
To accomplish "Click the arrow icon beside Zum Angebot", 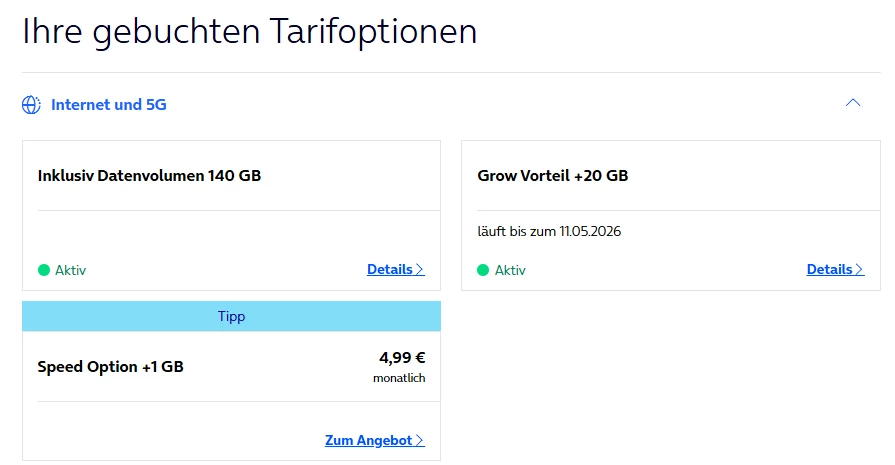I will [x=420, y=440].
